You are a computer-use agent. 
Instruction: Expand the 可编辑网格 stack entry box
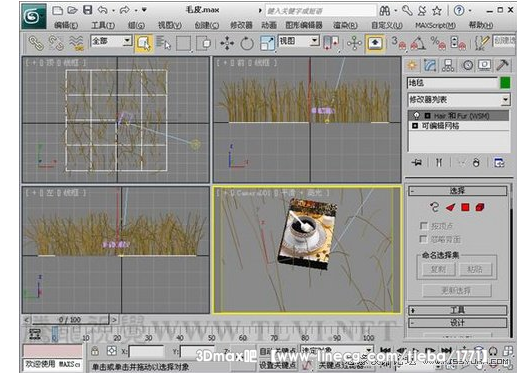pyautogui.click(x=415, y=126)
